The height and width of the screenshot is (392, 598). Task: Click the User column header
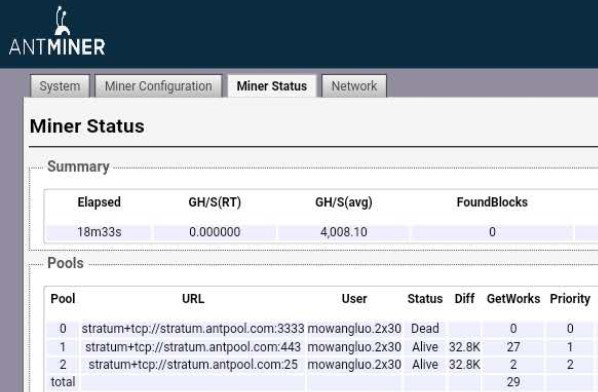pos(354,299)
